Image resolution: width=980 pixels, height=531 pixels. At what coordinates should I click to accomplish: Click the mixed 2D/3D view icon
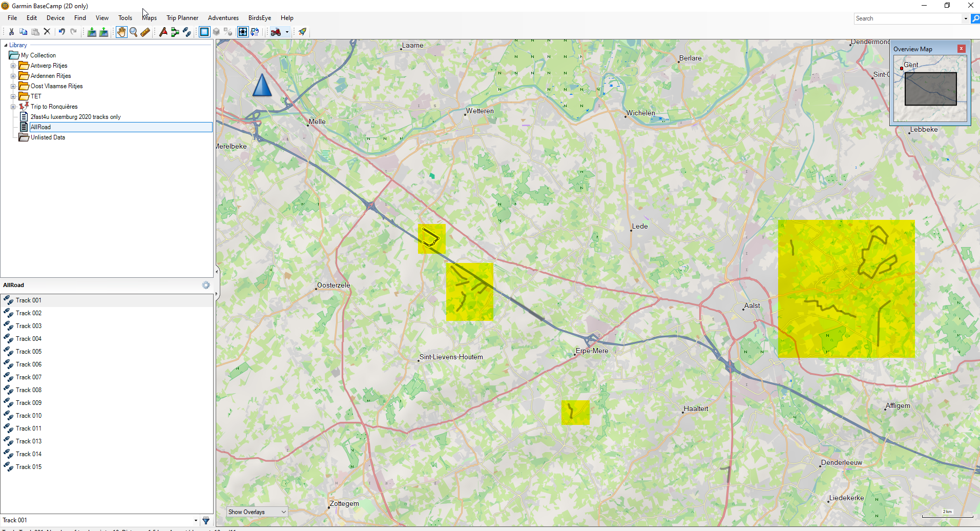point(228,32)
